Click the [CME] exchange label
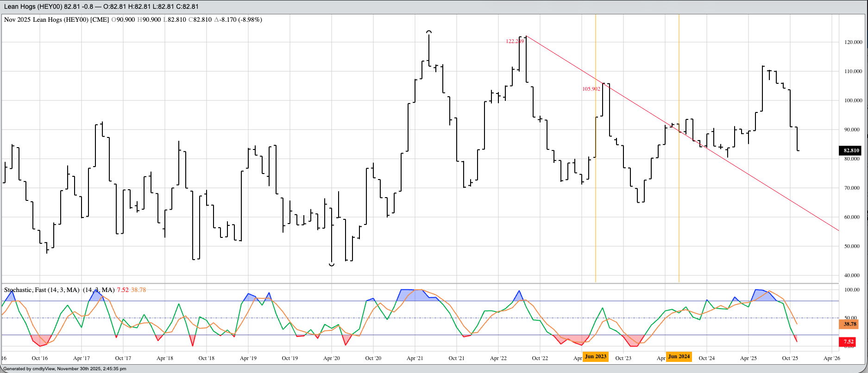868x373 pixels. (100, 20)
